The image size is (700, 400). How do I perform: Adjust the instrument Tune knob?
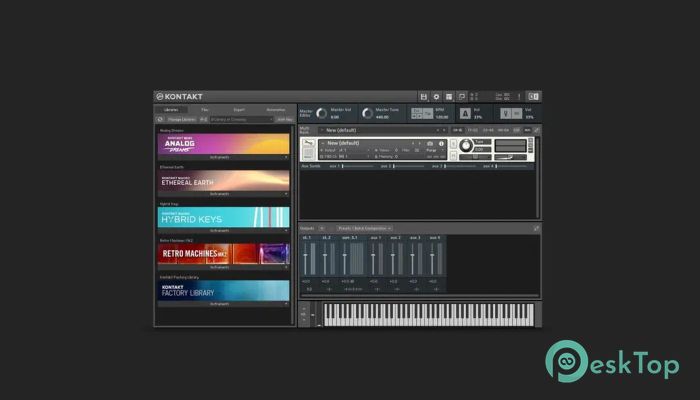point(466,145)
